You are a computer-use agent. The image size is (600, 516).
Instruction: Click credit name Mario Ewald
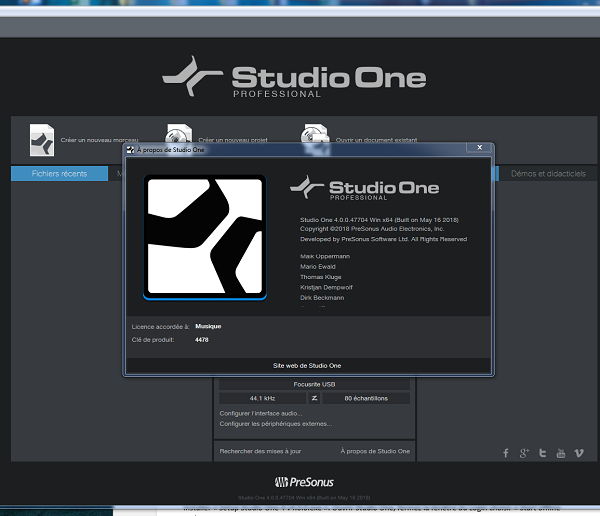click(x=318, y=266)
